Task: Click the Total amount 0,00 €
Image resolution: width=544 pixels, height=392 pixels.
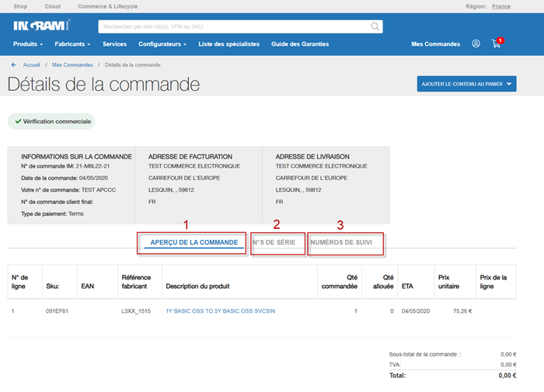Action: coord(507,376)
